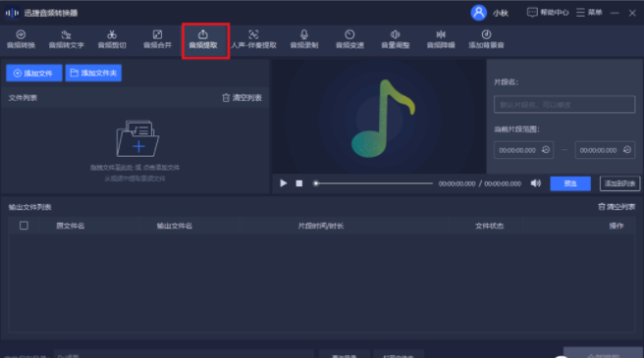The image size is (644, 358).
Task: Open the 音频转换 audio convert tool
Action: point(21,40)
